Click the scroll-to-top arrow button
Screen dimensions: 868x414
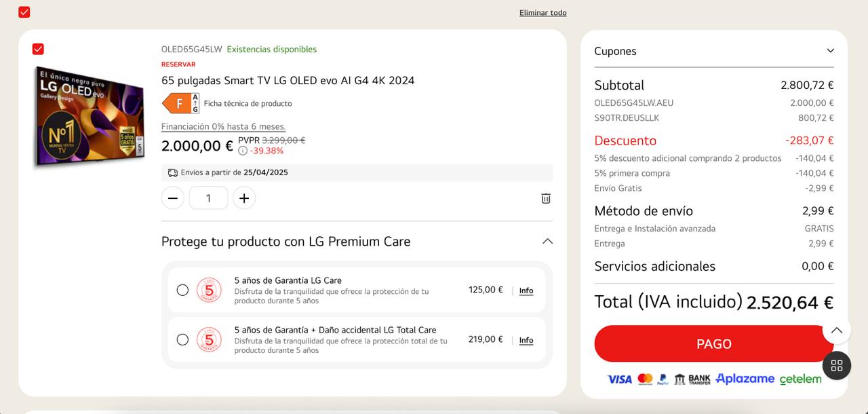837,331
